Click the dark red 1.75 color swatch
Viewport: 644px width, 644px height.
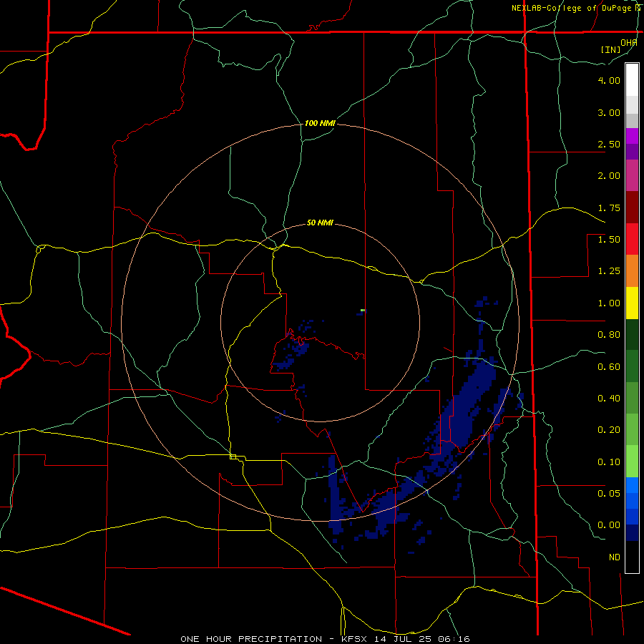(632, 208)
